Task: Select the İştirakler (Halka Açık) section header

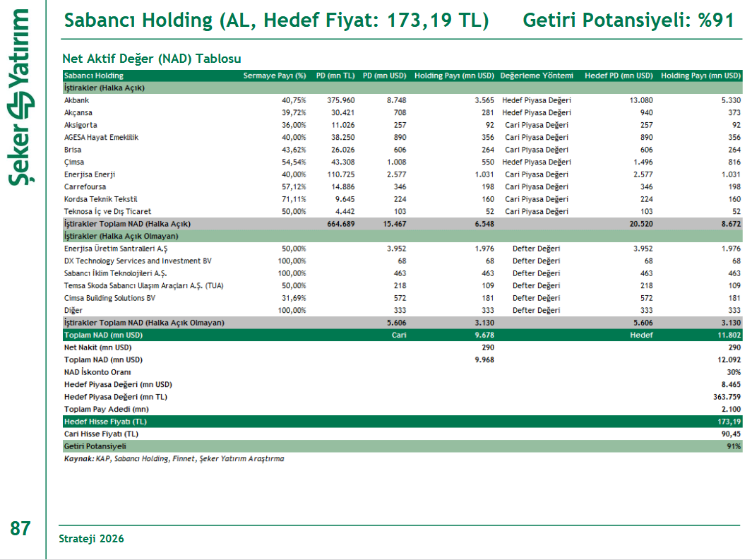Action: click(x=104, y=88)
